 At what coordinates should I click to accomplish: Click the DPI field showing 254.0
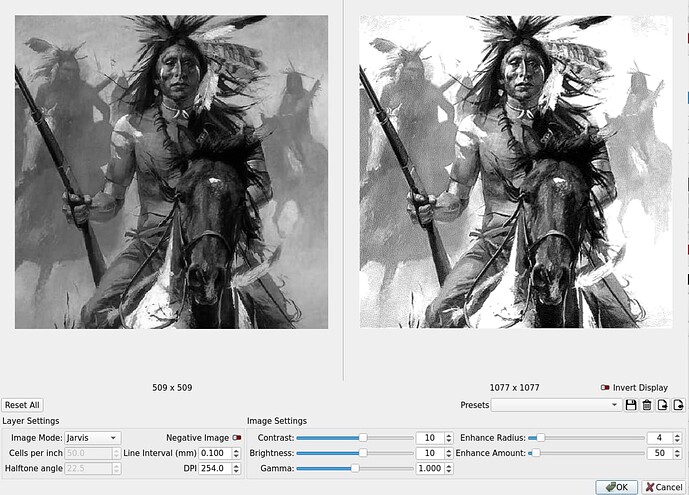[x=215, y=468]
